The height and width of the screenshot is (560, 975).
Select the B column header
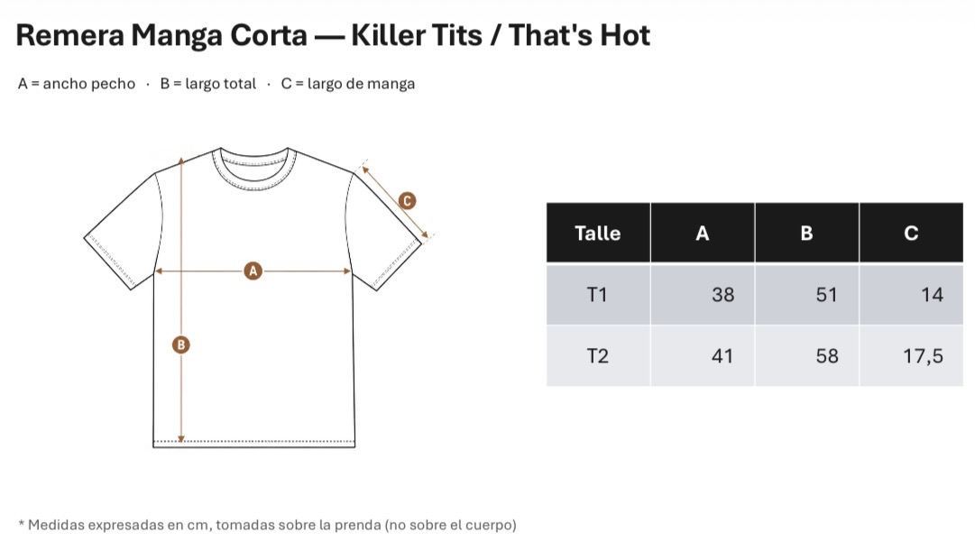click(x=807, y=233)
